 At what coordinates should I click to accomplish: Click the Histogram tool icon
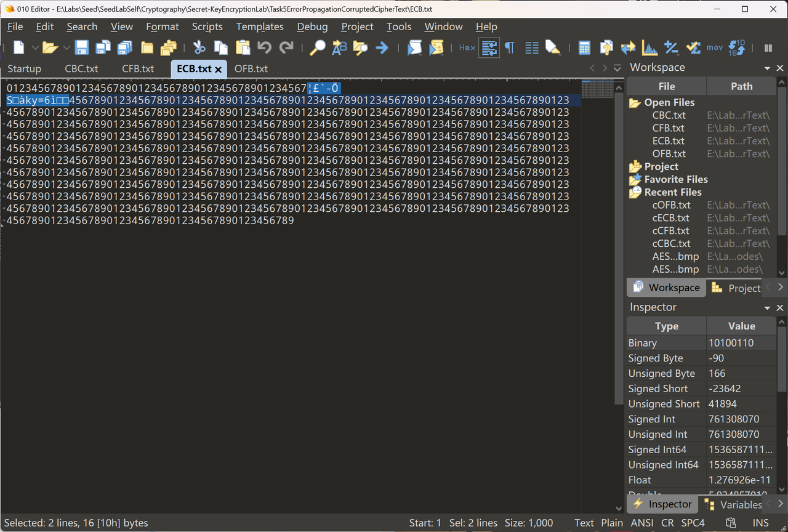(x=649, y=47)
